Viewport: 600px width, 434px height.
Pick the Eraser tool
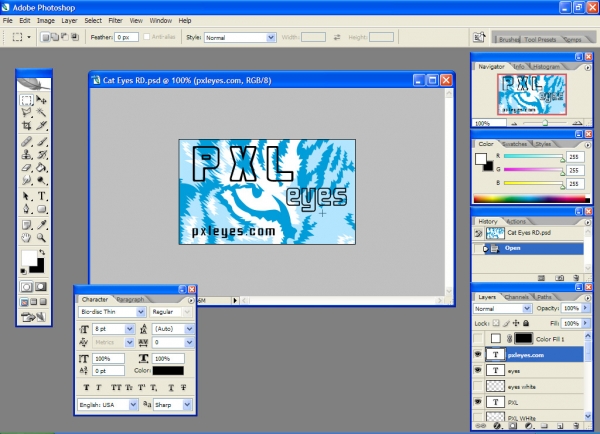pyautogui.click(x=26, y=168)
